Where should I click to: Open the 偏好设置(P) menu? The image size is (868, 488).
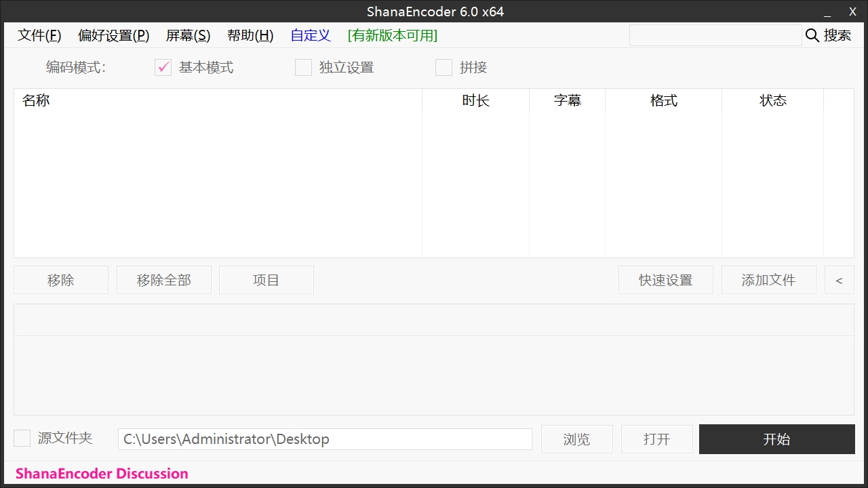[113, 35]
